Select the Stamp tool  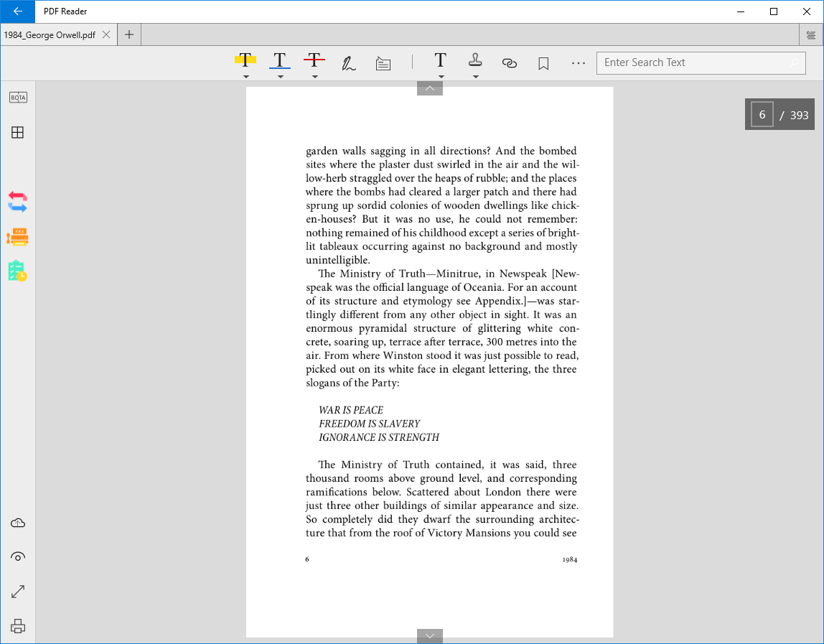475,60
